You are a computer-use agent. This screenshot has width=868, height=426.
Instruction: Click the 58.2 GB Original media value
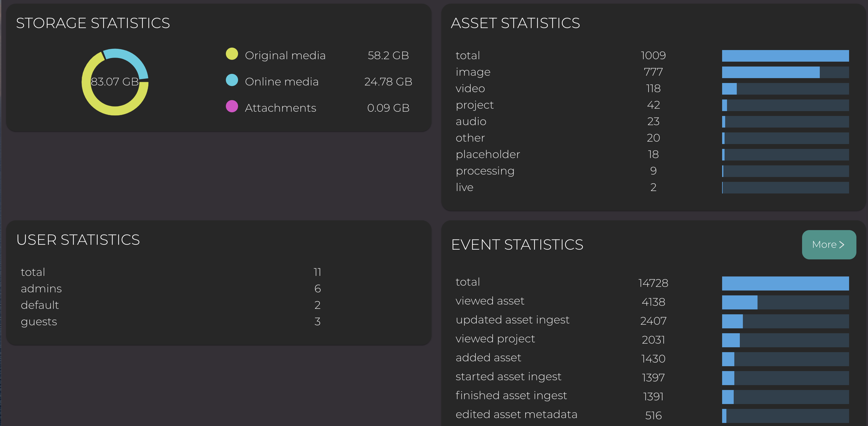pyautogui.click(x=388, y=55)
